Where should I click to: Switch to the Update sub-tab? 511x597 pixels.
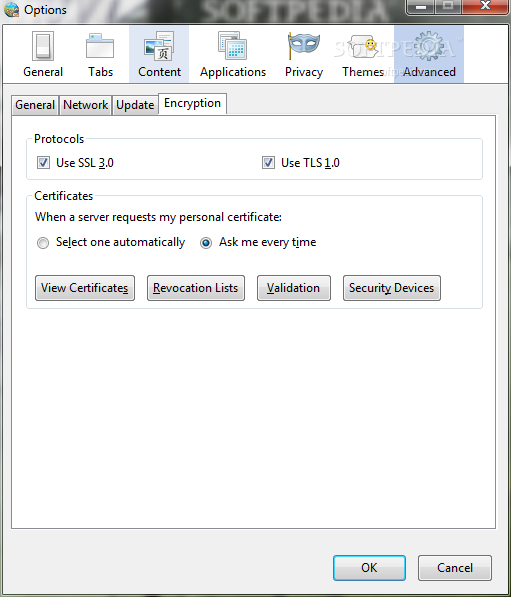tap(135, 105)
